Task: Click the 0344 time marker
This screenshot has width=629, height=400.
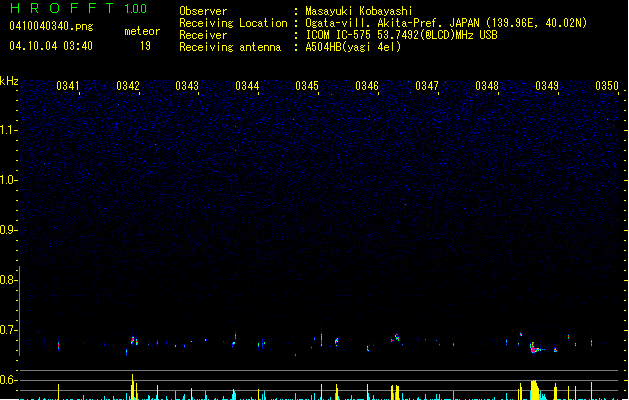Action: click(x=247, y=86)
